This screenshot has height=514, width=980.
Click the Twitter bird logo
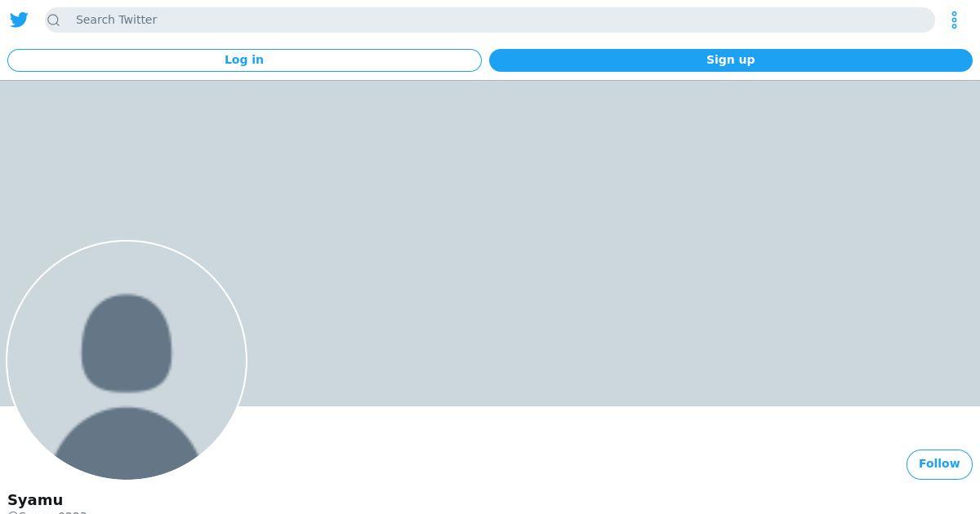pos(19,20)
